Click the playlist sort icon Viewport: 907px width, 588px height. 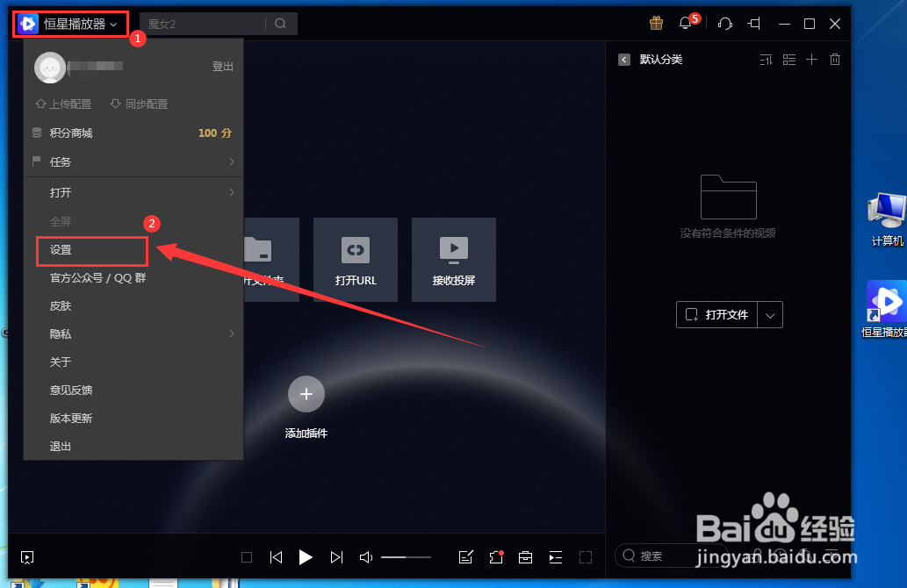click(766, 60)
